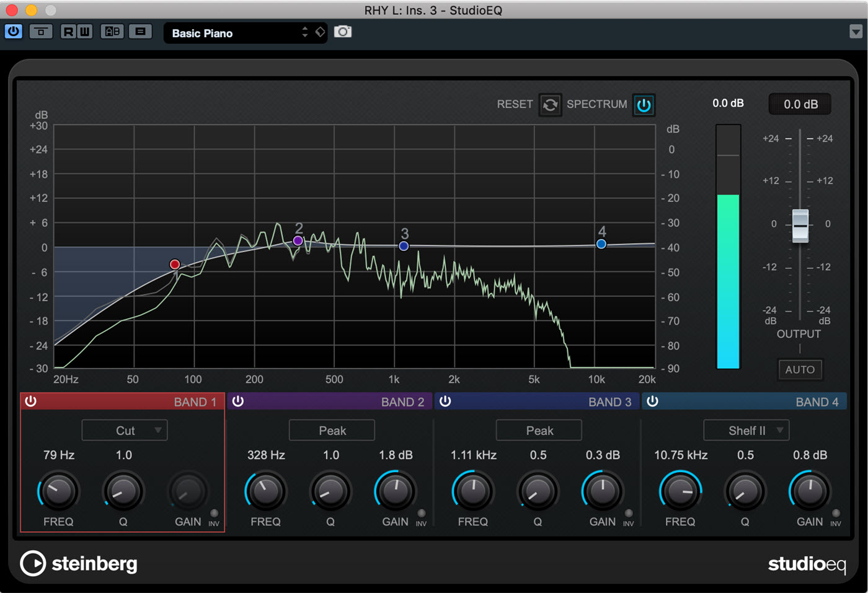868x593 pixels.
Task: Click Band 1 FREQ knob
Action: click(x=58, y=492)
